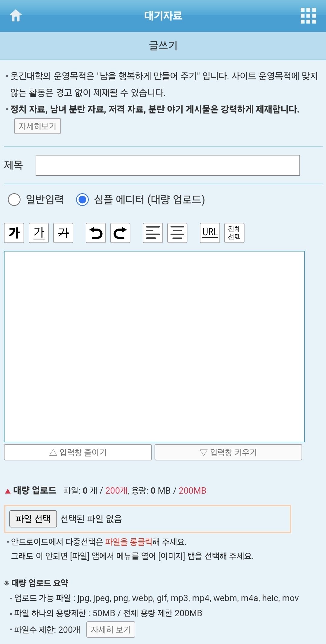Go to home via house icon

16,15
